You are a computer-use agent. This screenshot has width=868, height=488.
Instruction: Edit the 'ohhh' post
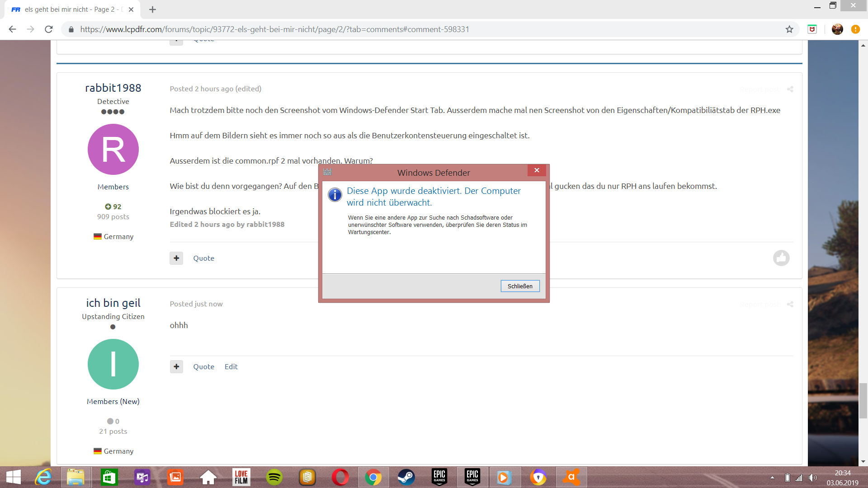(x=231, y=366)
